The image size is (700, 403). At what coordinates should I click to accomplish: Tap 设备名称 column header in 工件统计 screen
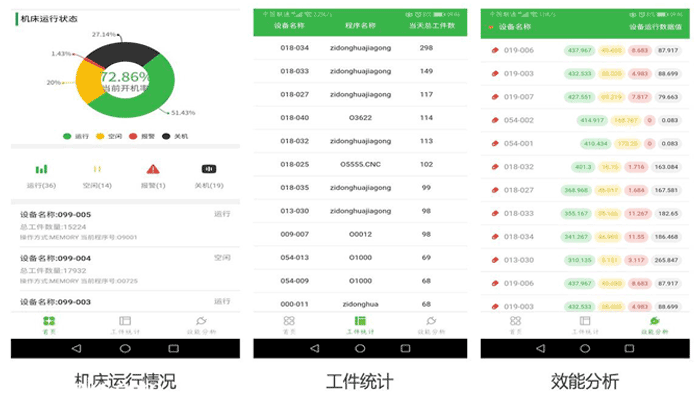(x=289, y=26)
